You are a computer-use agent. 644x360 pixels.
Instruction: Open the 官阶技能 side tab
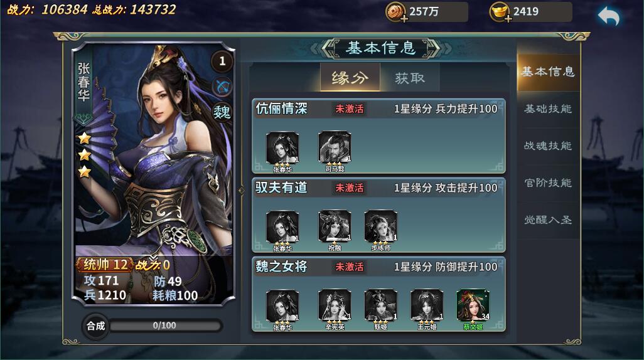(548, 183)
